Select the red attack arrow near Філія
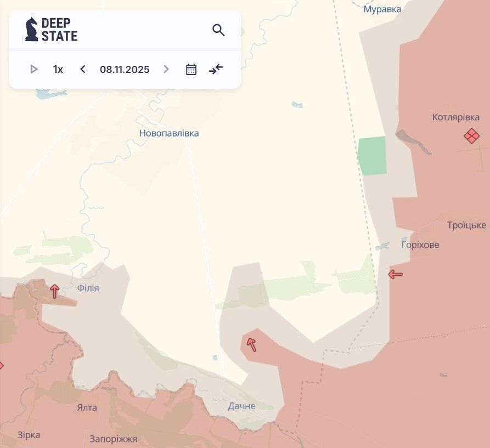 [54, 291]
